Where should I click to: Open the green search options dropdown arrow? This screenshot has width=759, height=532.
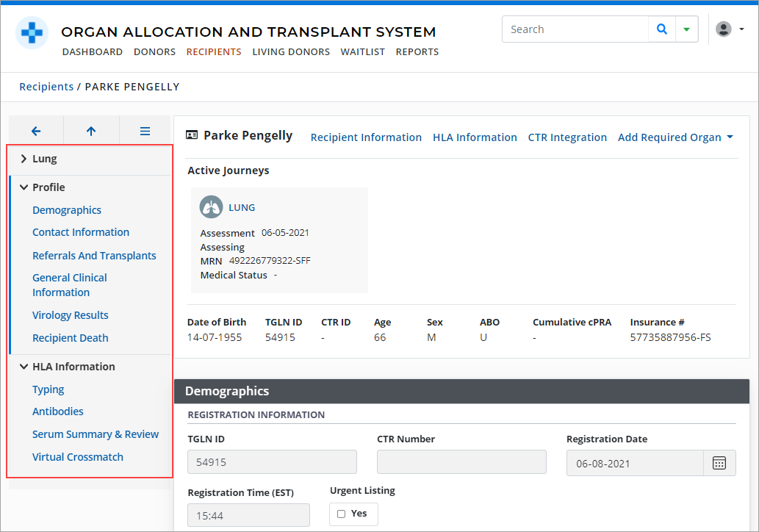tap(686, 29)
